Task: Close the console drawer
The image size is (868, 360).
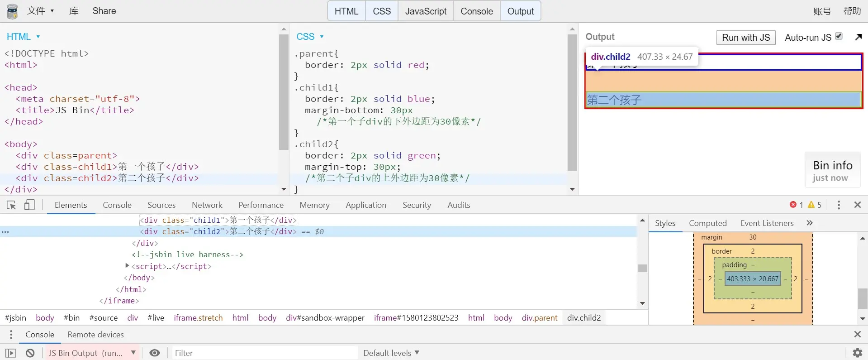Action: coord(857,334)
